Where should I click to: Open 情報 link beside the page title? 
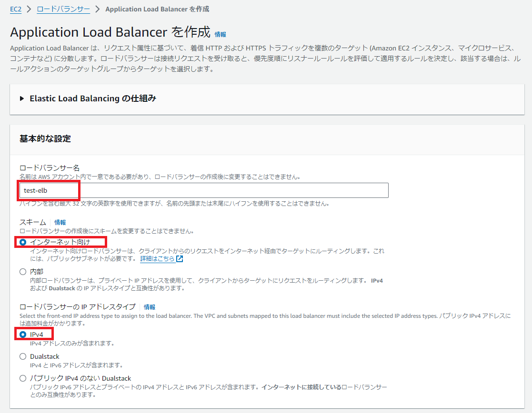tap(220, 34)
